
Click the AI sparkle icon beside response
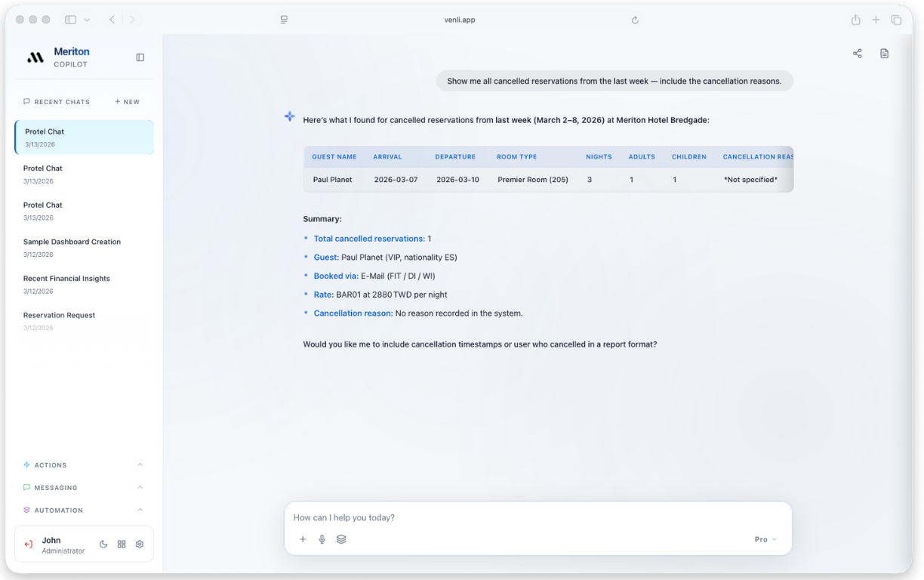290,116
